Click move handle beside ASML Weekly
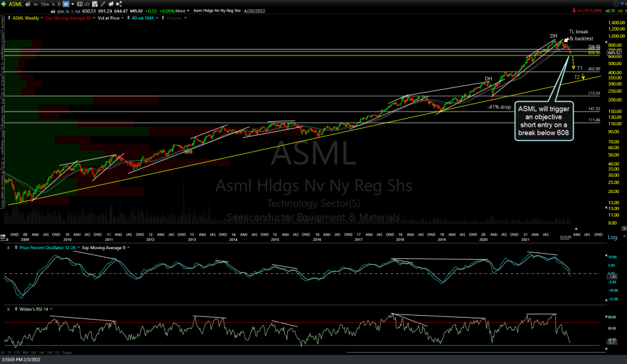 tap(9, 18)
